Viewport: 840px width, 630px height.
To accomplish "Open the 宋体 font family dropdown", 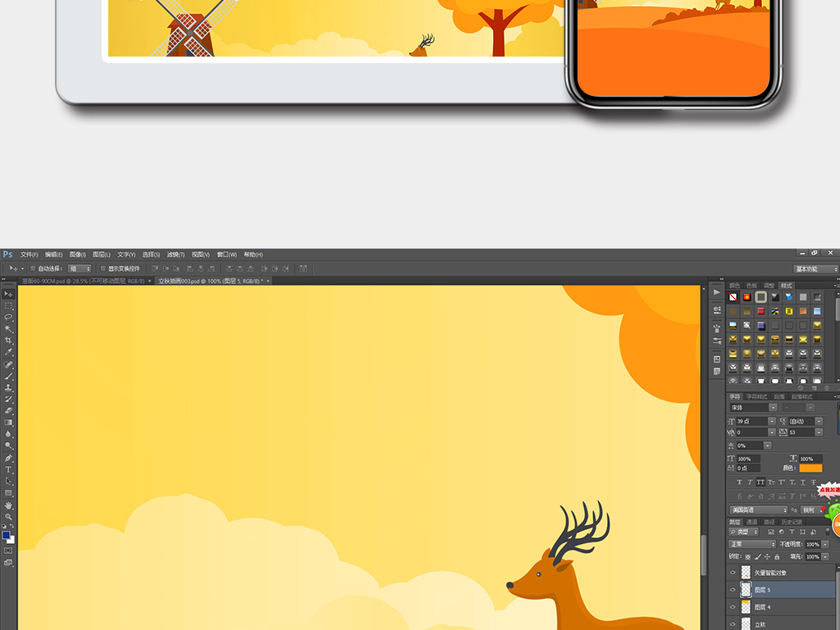I will [753, 408].
